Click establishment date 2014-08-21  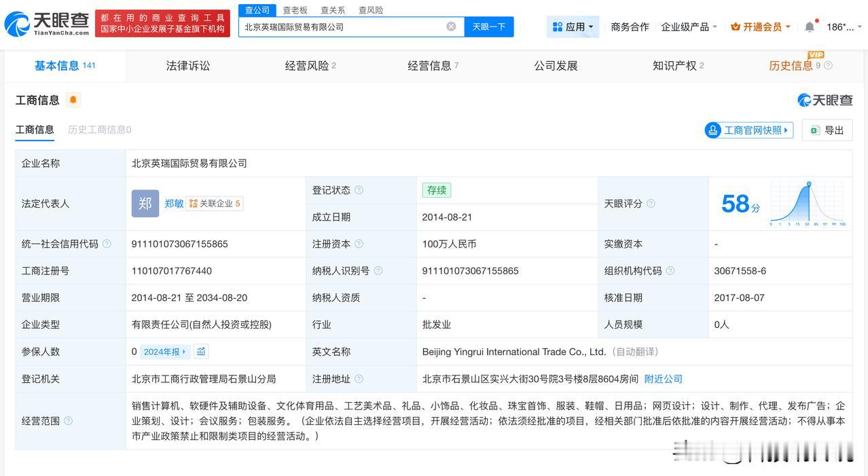point(448,217)
